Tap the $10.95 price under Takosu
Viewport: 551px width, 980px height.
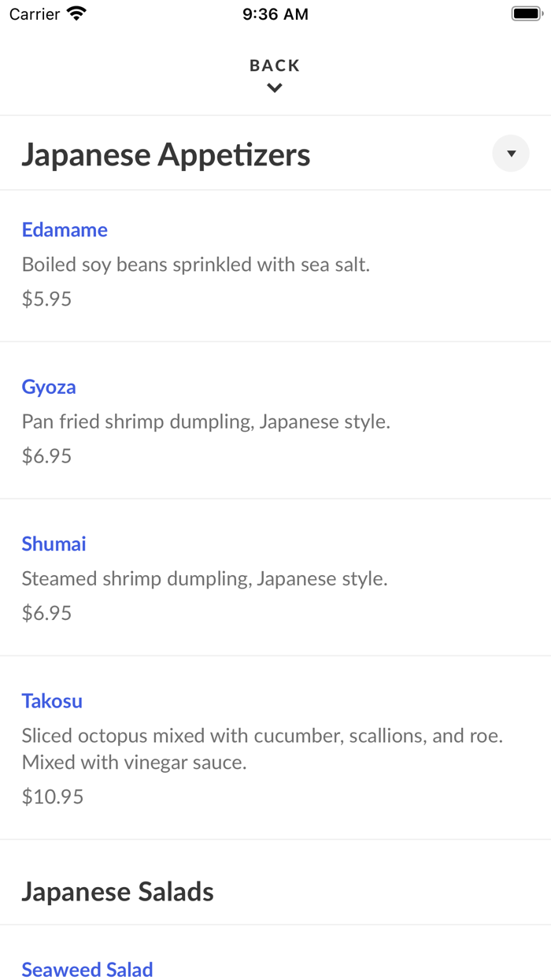click(53, 796)
